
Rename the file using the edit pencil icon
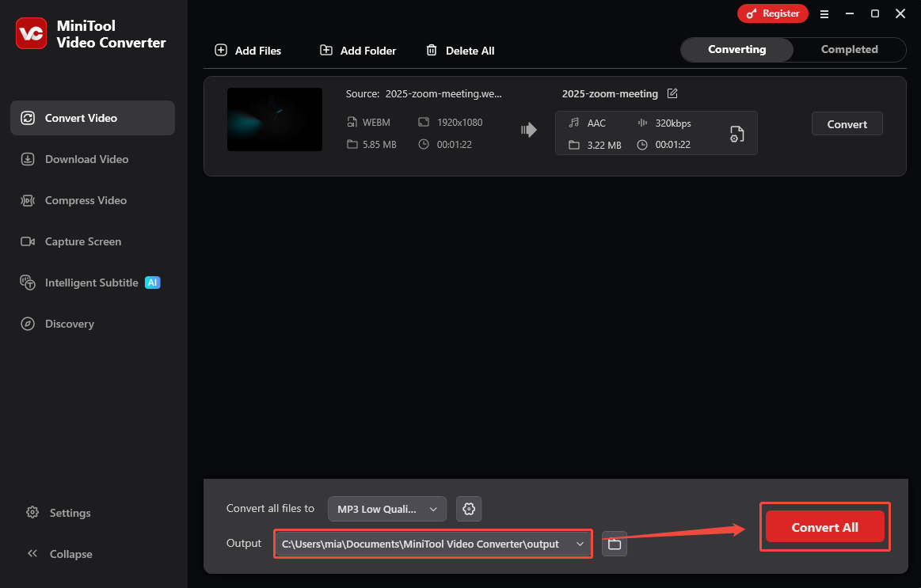[x=672, y=93]
